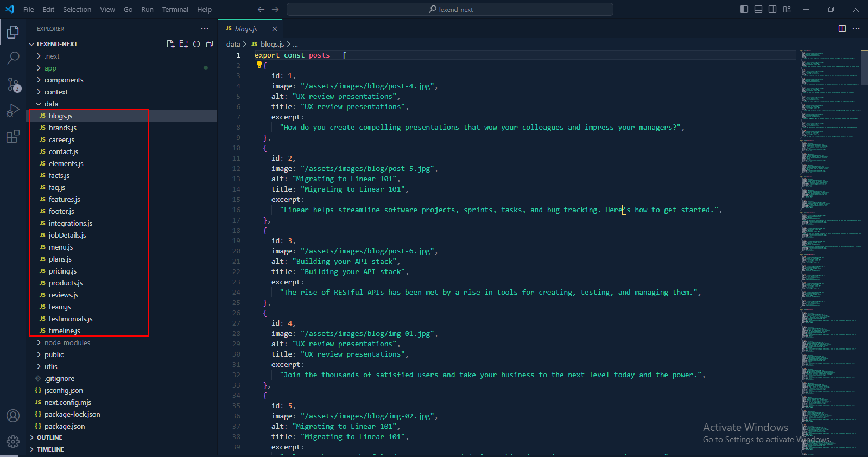
Task: Toggle the secondary side bar layout button
Action: 772,9
